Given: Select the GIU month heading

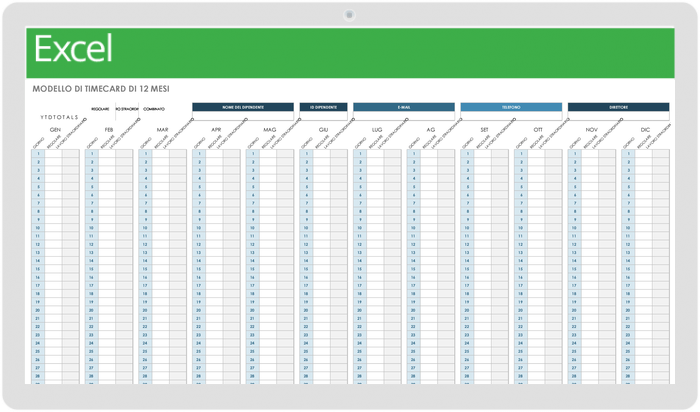Looking at the screenshot, I should point(324,129).
